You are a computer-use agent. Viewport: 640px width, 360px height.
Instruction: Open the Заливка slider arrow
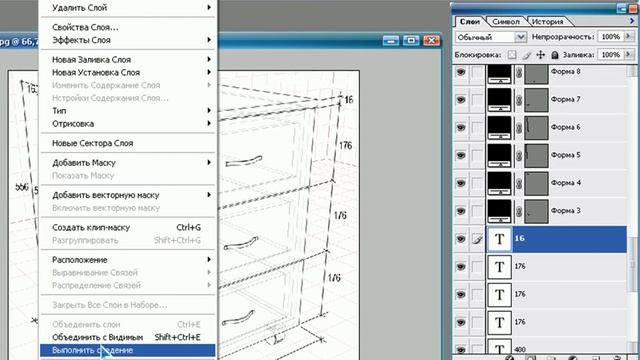[x=629, y=55]
